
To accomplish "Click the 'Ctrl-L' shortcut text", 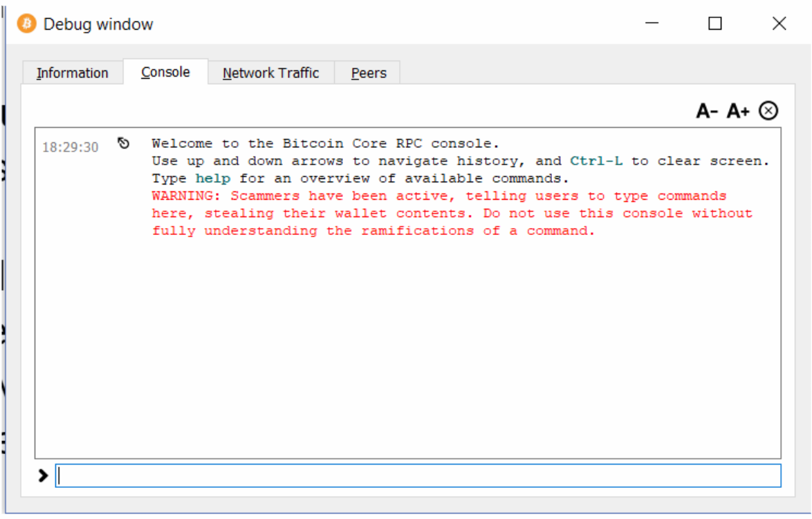I will pyautogui.click(x=596, y=161).
